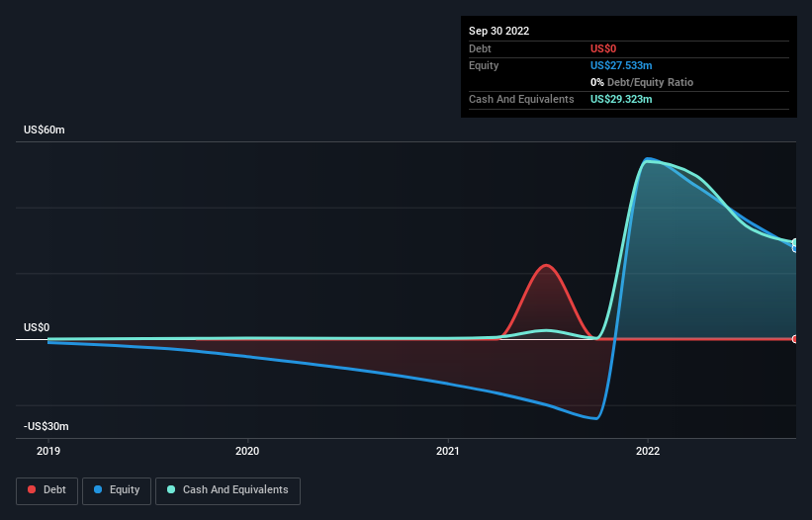Screen dimensions: 812x520
Task: Click the US$0 y-axis label
Action: 37,327
